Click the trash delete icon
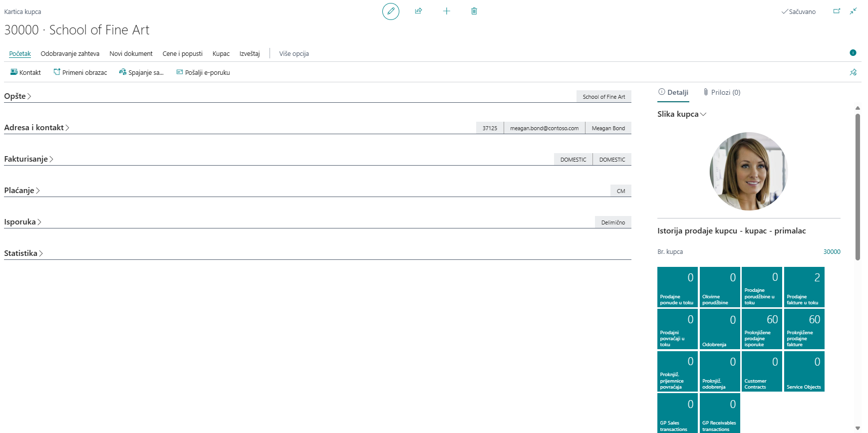 pyautogui.click(x=474, y=11)
